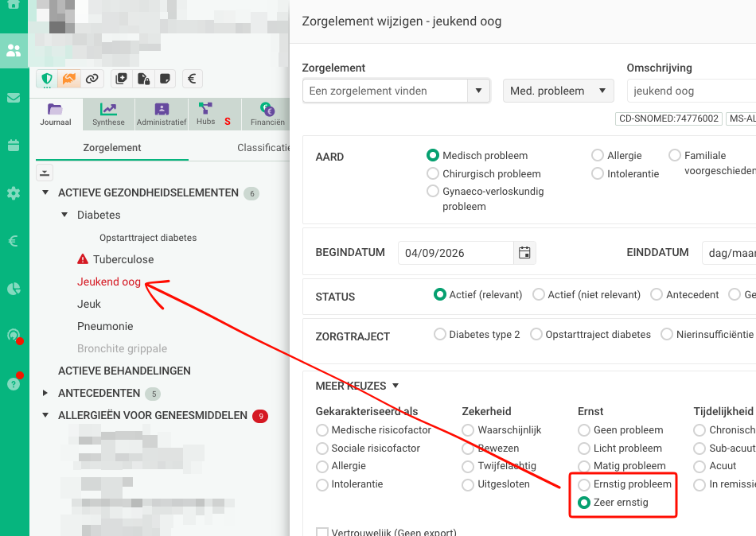756x536 pixels.
Task: Click the chain link toolbar icon
Action: (x=92, y=79)
